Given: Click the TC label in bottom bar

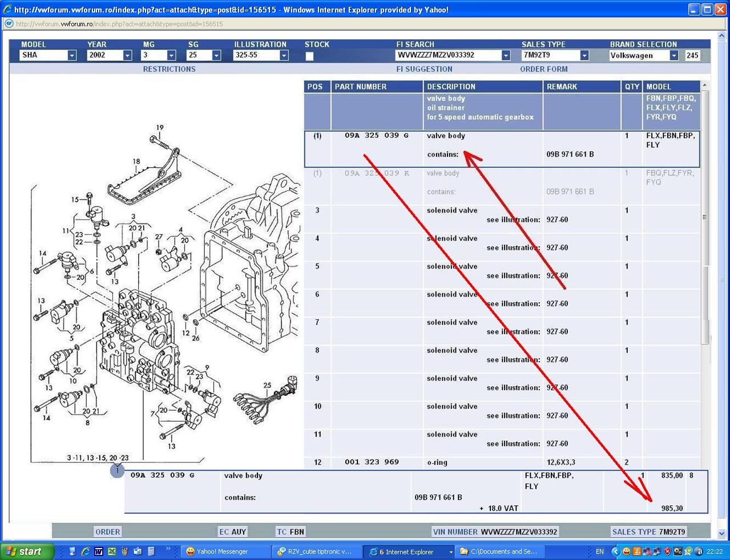Looking at the screenshot, I should click(282, 532).
